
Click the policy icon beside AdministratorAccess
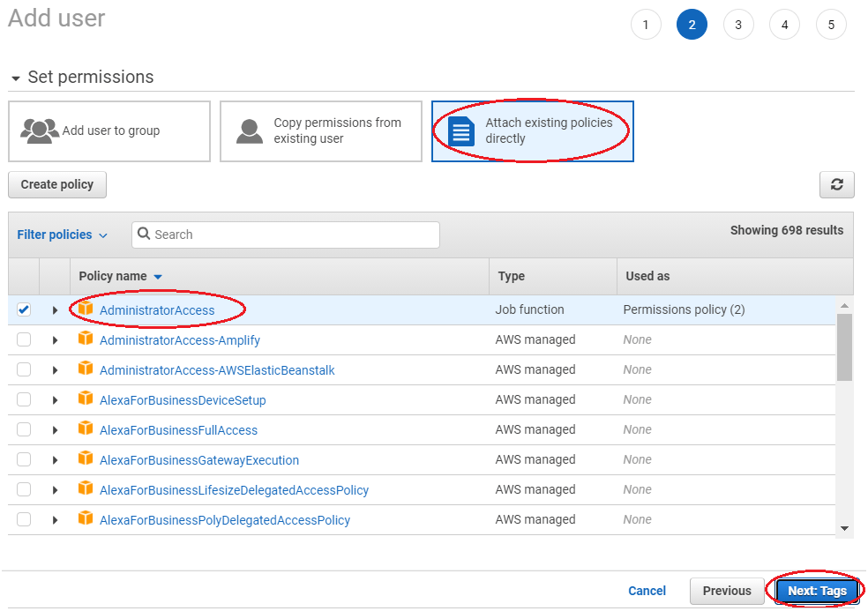pyautogui.click(x=86, y=309)
